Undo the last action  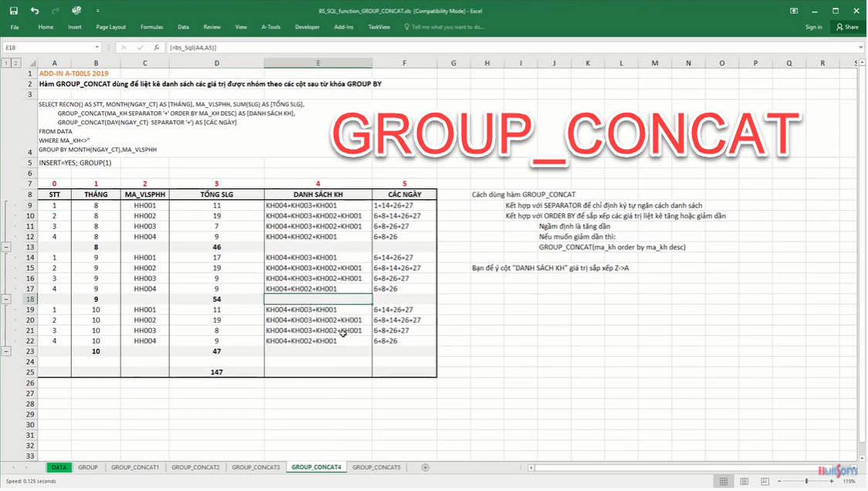click(x=35, y=11)
